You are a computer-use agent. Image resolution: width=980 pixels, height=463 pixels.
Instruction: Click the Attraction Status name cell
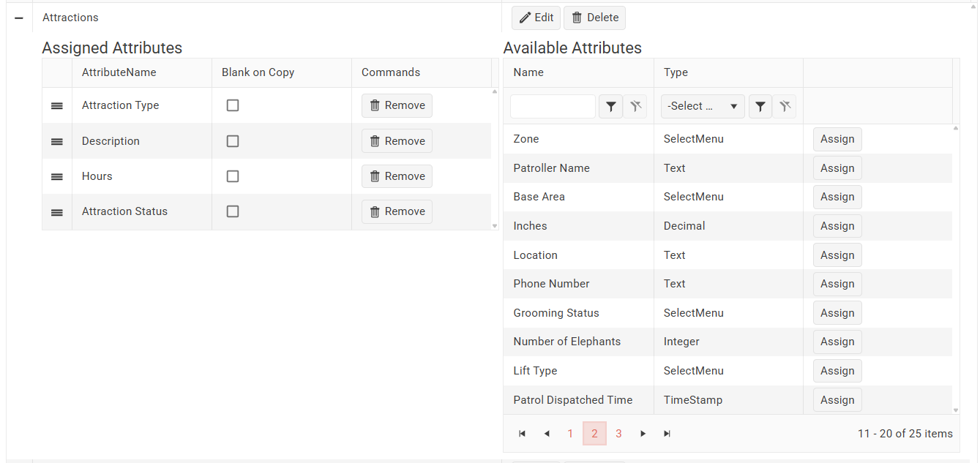(142, 211)
